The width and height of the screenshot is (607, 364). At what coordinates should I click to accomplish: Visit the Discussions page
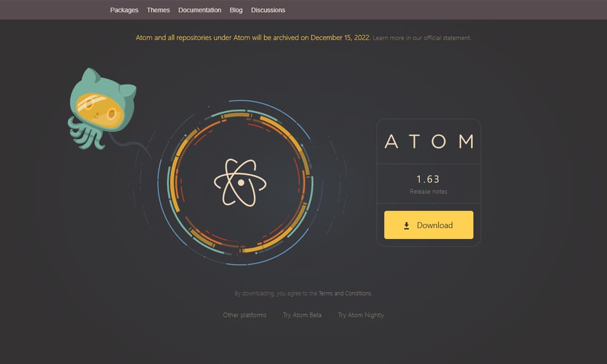click(268, 10)
